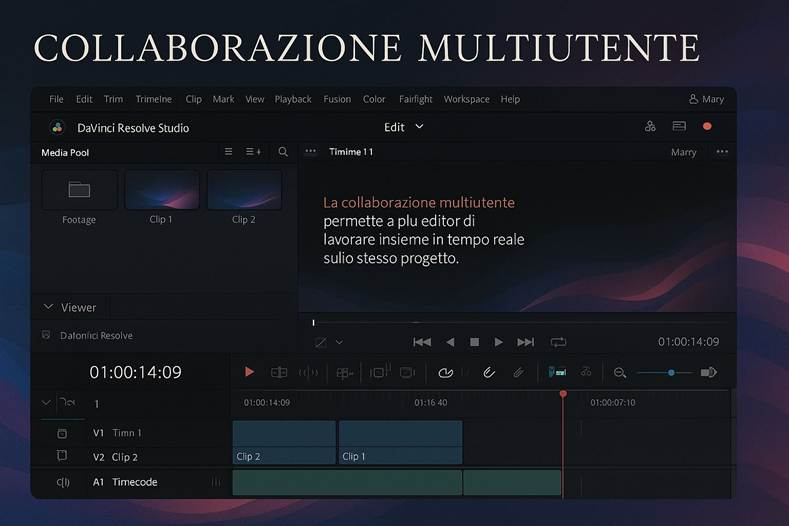
Task: Select the Clip 1 thumbnail
Action: click(x=162, y=190)
